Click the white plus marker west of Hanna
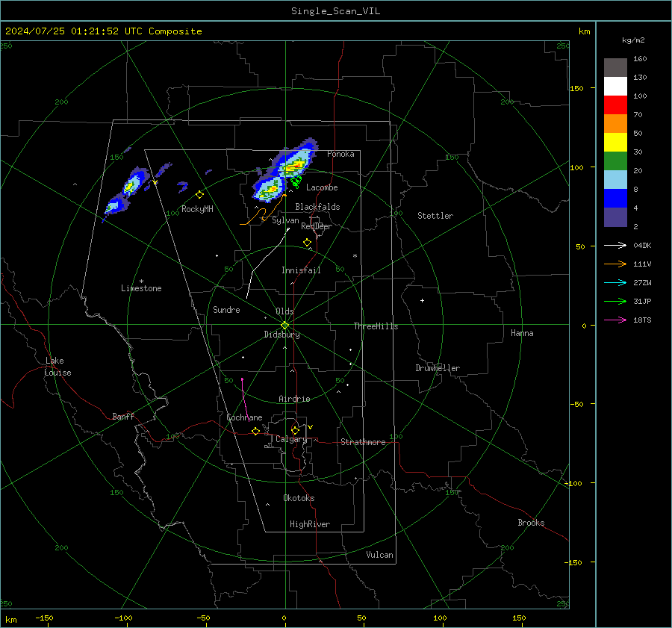This screenshot has width=672, height=628. 422,300
